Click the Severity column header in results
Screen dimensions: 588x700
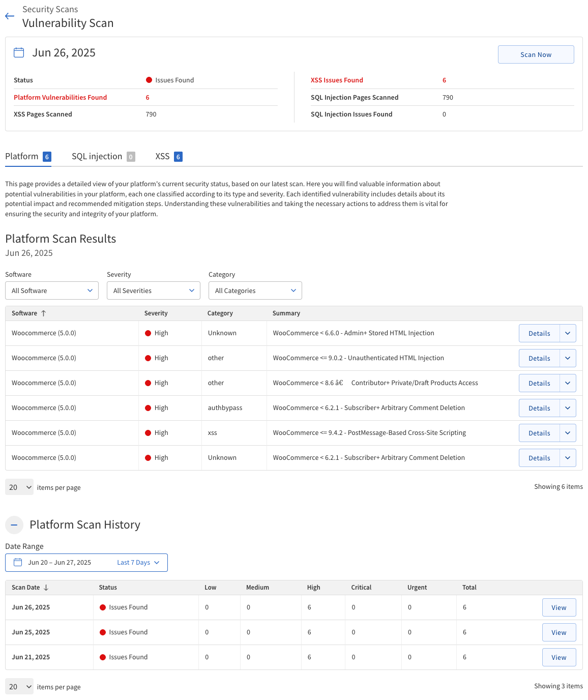(156, 313)
